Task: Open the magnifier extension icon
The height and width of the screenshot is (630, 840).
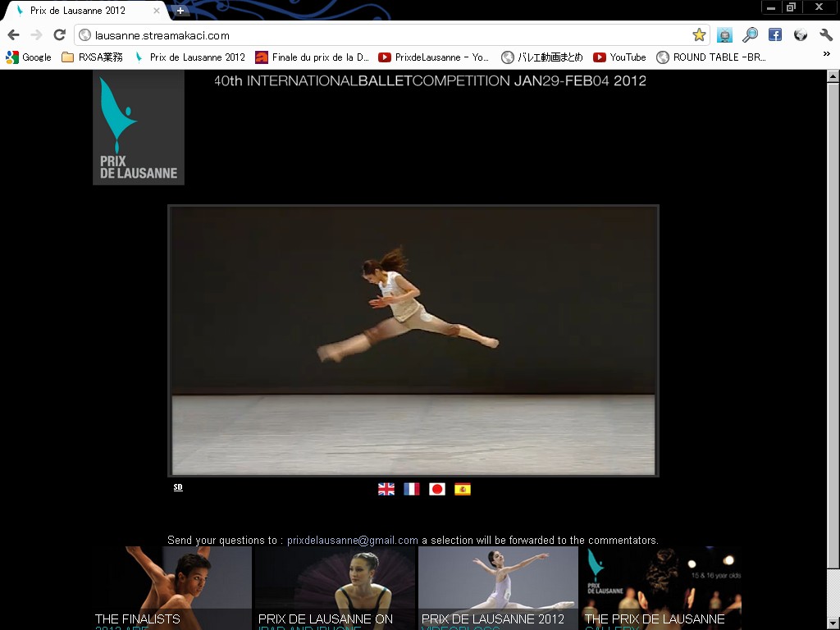Action: click(x=750, y=35)
